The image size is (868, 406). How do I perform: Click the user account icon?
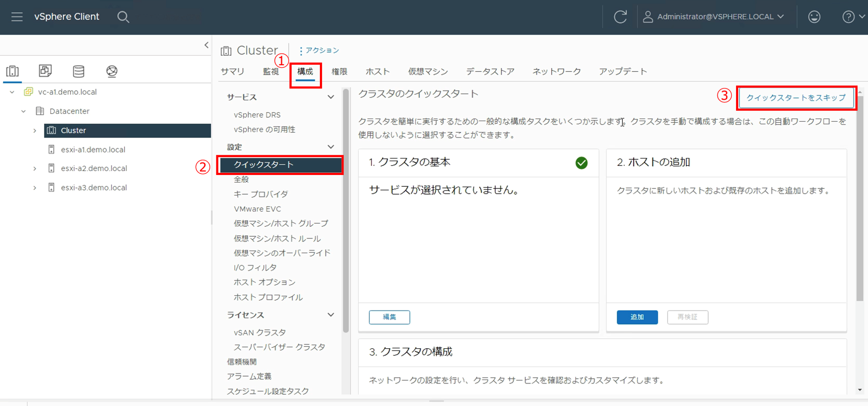point(648,17)
